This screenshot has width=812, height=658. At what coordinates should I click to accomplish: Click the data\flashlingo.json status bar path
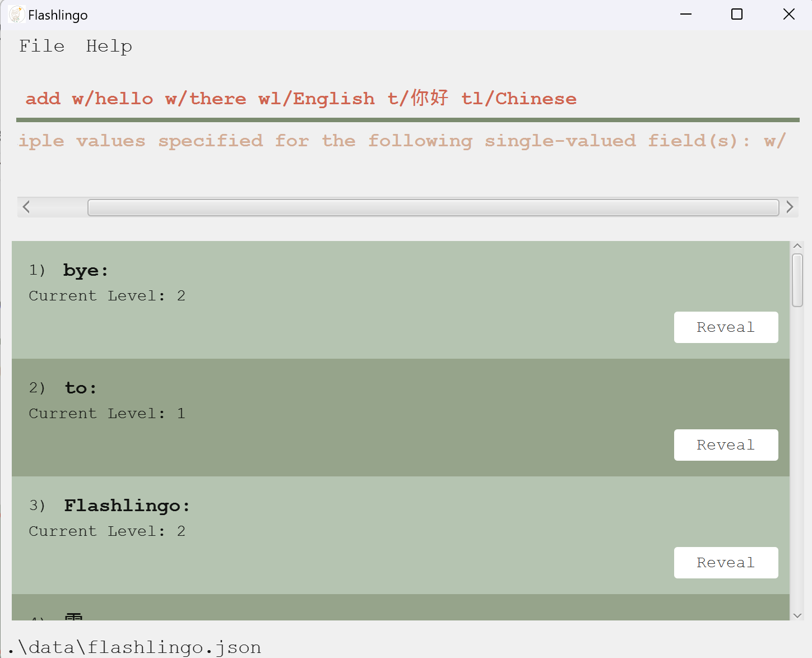pyautogui.click(x=134, y=647)
